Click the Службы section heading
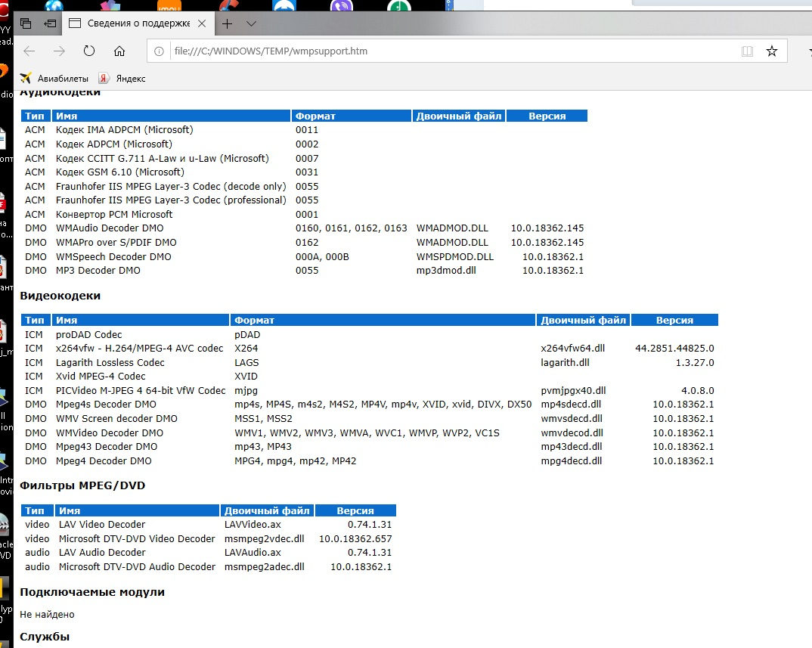The width and height of the screenshot is (812, 648). click(45, 637)
